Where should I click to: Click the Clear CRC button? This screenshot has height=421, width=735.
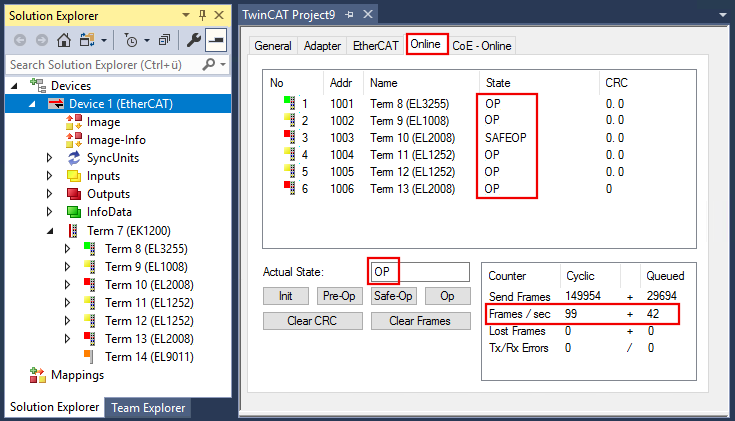click(312, 321)
